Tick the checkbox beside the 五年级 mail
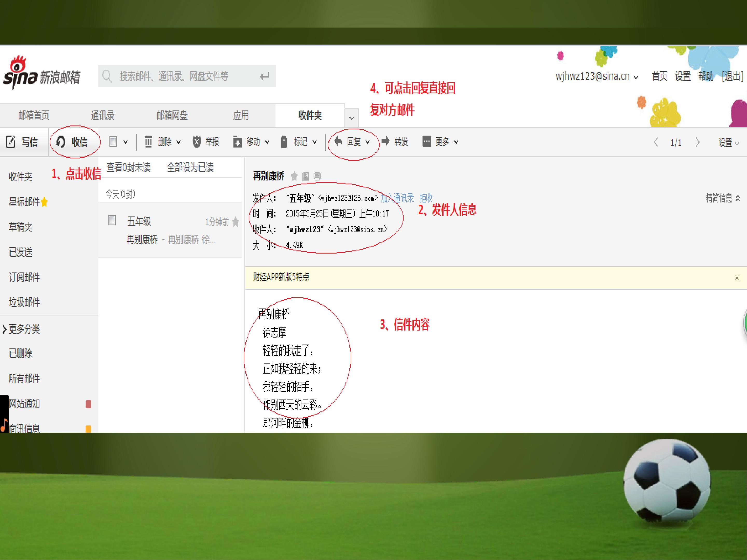This screenshot has width=747, height=560. coord(112,220)
